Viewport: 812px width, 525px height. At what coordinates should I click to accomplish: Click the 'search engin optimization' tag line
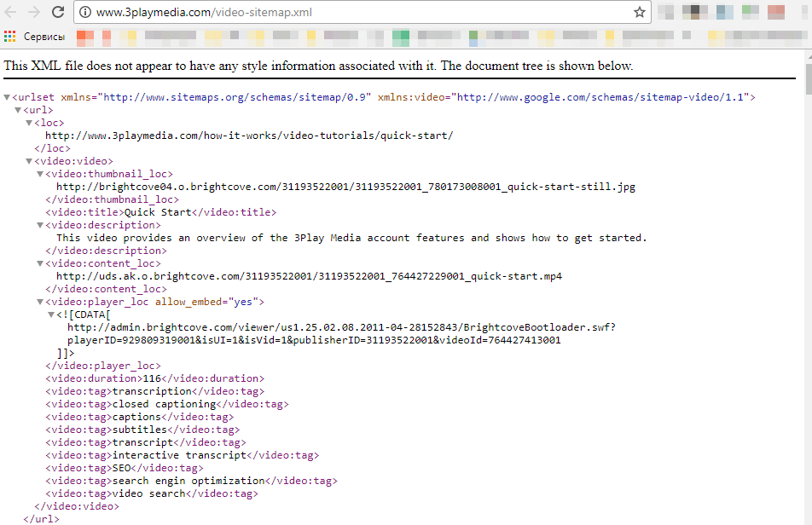191,481
